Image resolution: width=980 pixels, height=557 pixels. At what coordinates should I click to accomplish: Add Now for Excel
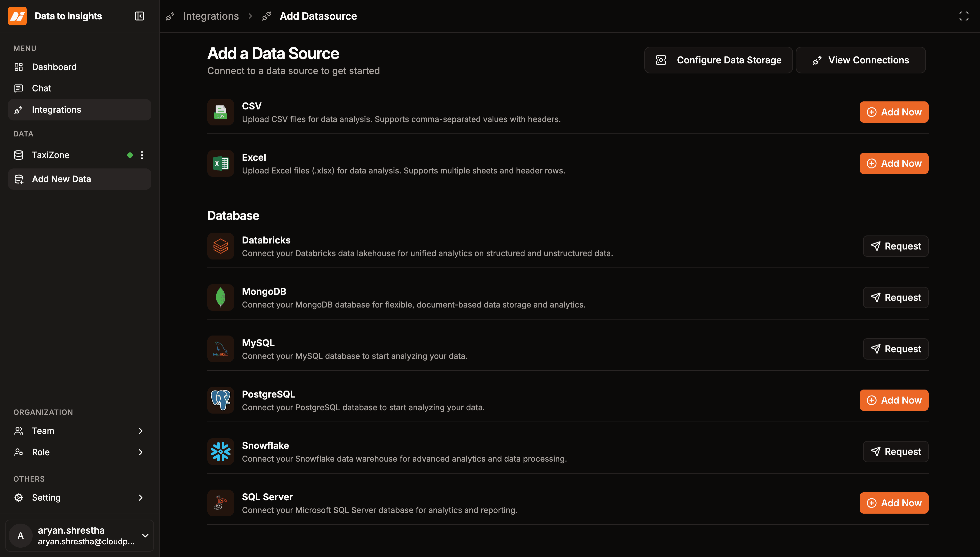(894, 163)
